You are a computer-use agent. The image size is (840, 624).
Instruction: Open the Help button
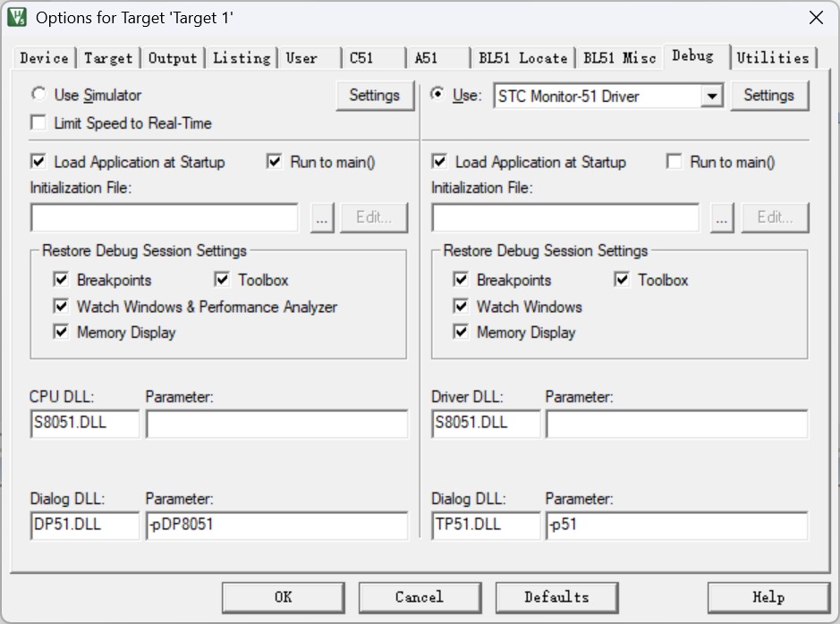point(768,597)
